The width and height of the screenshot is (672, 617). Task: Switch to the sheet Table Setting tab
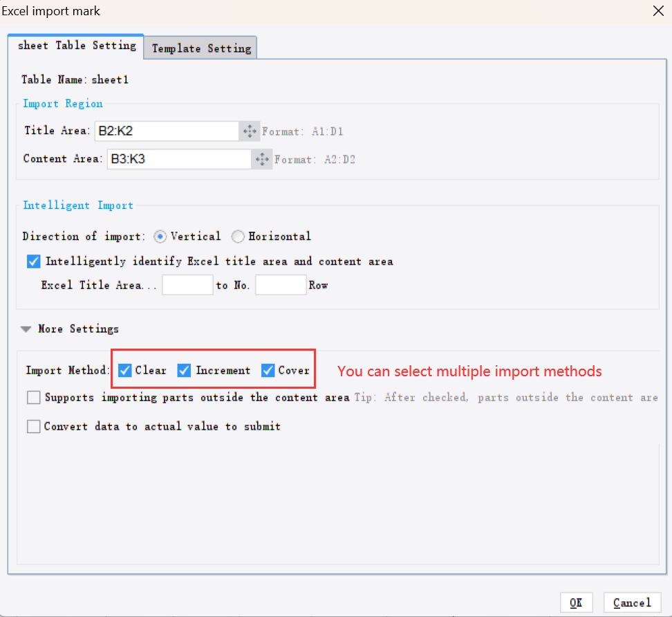click(76, 46)
